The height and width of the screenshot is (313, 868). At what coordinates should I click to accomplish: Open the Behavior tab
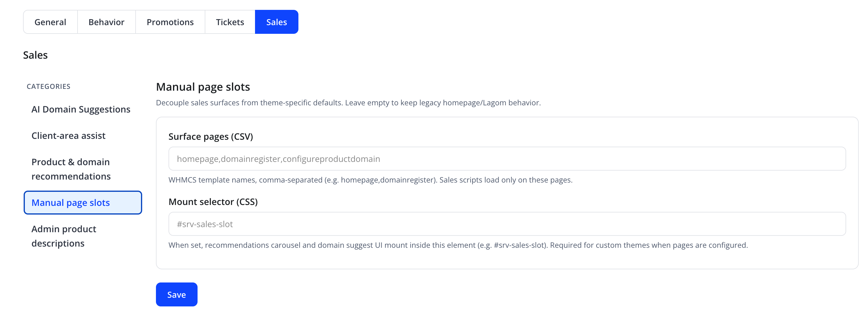point(107,22)
